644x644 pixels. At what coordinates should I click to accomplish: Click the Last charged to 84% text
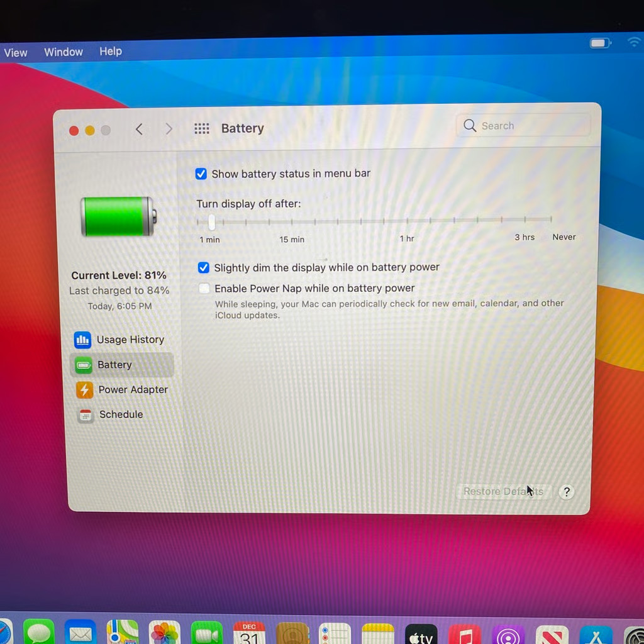point(119,291)
